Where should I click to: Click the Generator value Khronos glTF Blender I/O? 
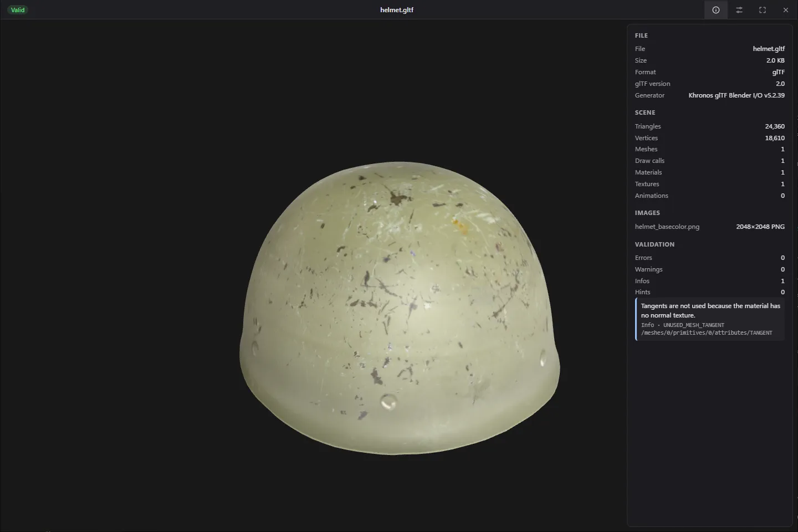pyautogui.click(x=736, y=95)
